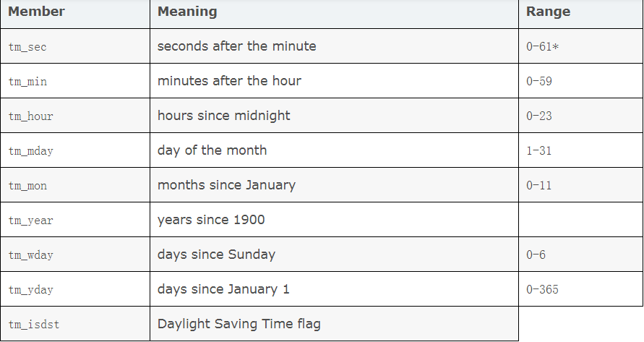Click 'seconds after the minute' text
Screen dimensions: 644x342
tap(236, 46)
